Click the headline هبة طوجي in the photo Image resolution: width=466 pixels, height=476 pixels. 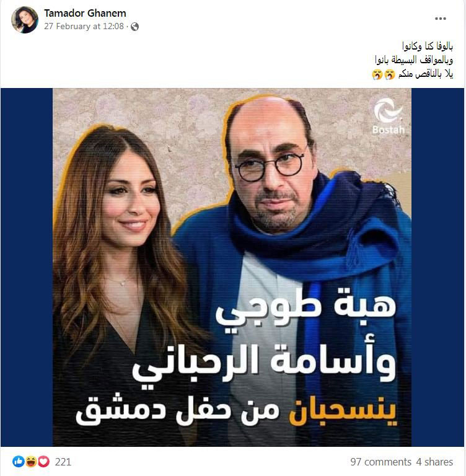coord(306,311)
